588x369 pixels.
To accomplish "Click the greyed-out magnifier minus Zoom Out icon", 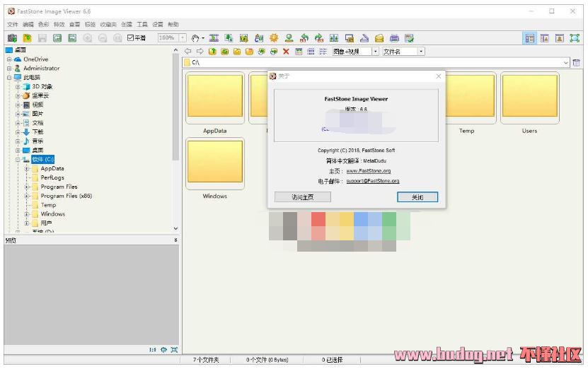I will click(x=103, y=38).
